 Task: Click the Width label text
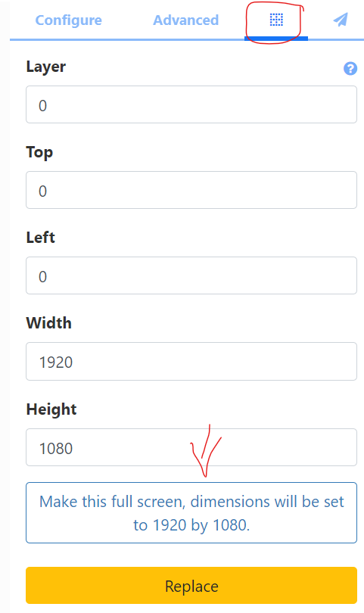[x=49, y=323]
